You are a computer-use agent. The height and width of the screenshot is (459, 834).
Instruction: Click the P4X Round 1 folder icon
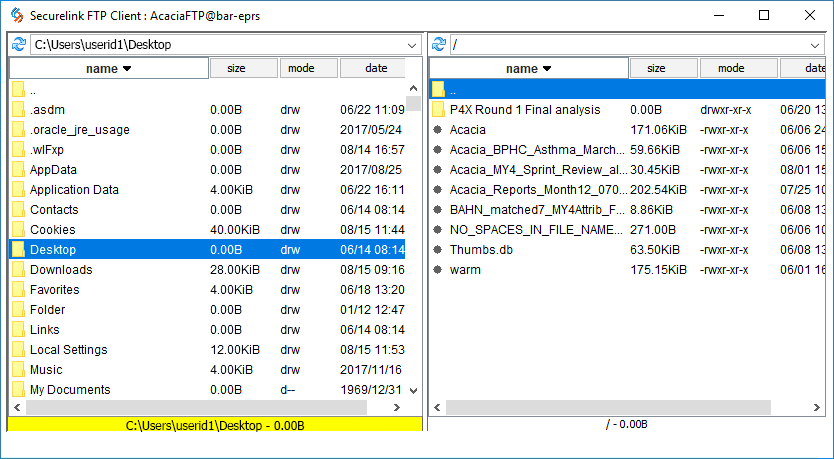tap(438, 110)
